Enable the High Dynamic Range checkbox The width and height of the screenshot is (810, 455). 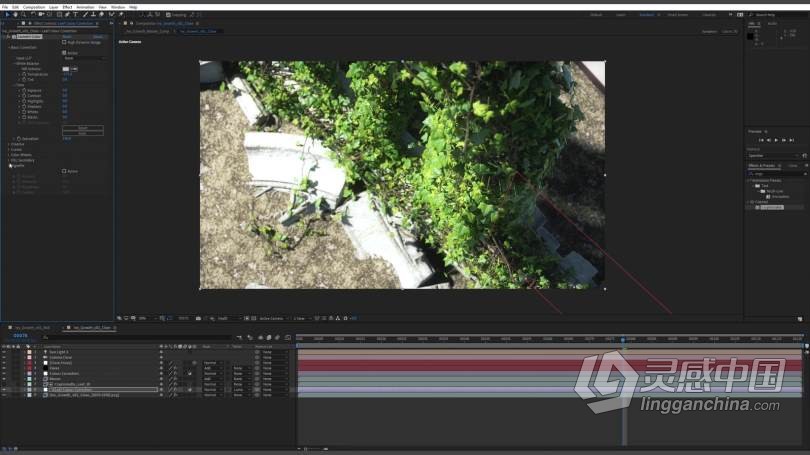[65, 43]
